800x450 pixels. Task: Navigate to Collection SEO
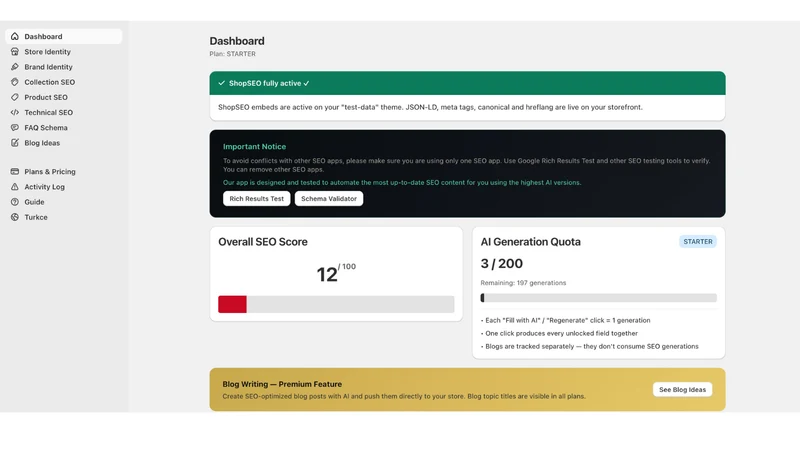click(x=64, y=82)
